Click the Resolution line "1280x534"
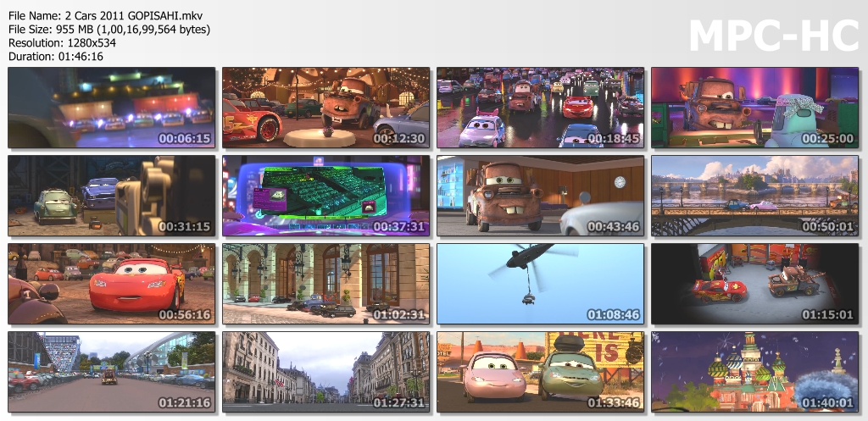 62,42
